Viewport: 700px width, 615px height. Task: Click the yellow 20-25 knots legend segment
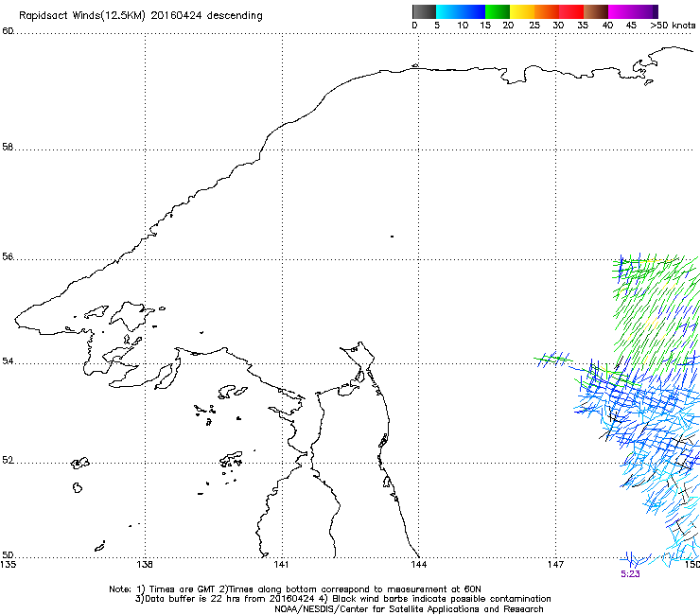[522, 11]
